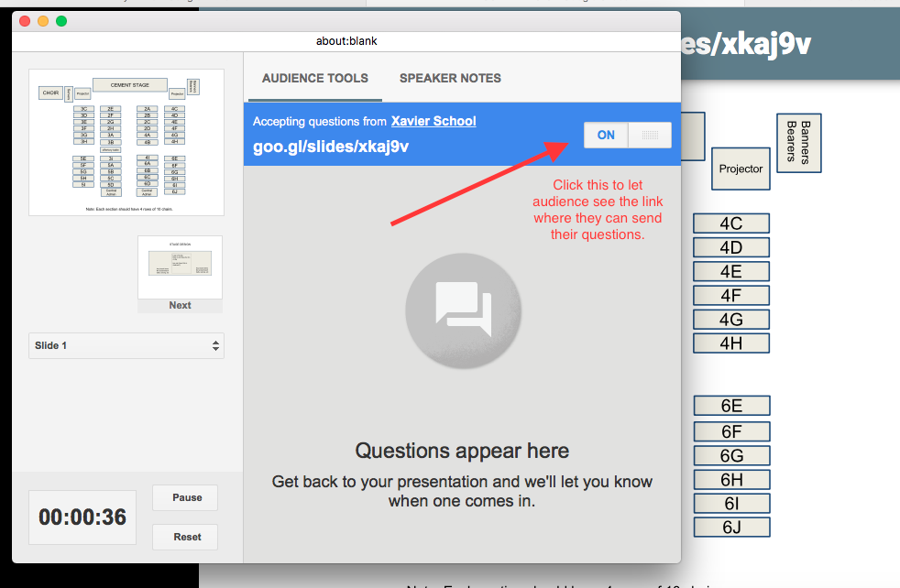Open the Slide 1 dropdown
900x588 pixels.
coord(126,345)
